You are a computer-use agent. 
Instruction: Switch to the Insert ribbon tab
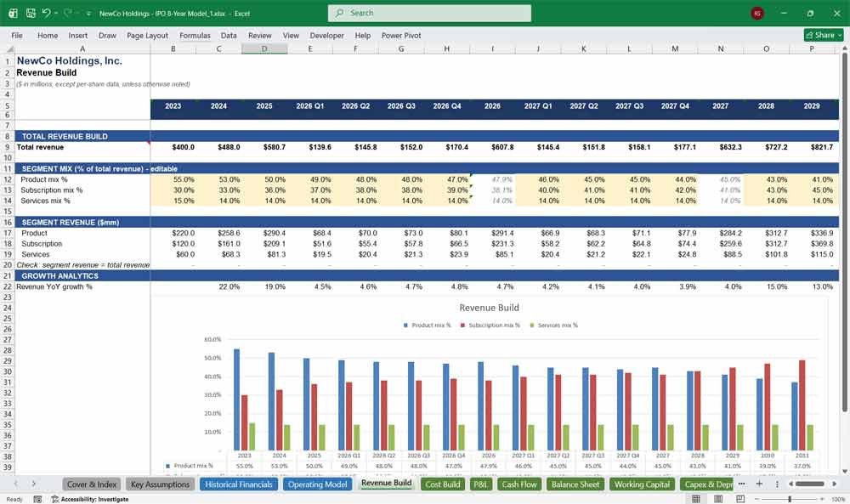pyautogui.click(x=78, y=35)
